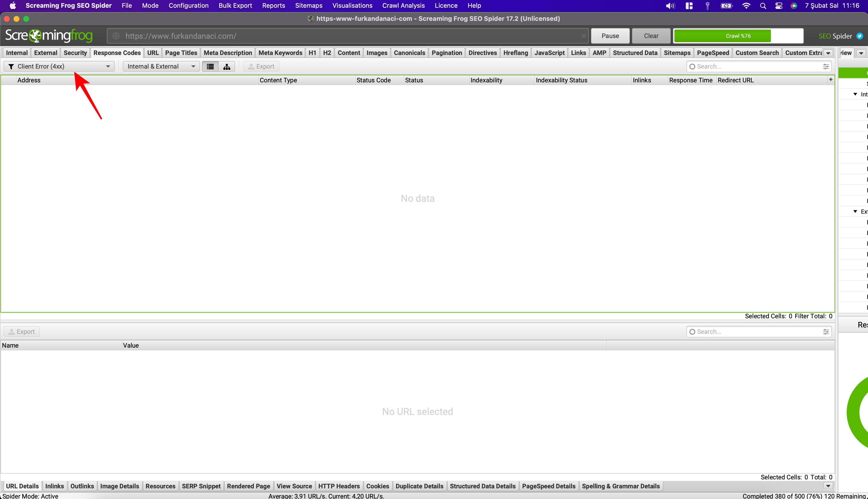
Task: Switch to the PageSpeed tab
Action: click(x=713, y=53)
